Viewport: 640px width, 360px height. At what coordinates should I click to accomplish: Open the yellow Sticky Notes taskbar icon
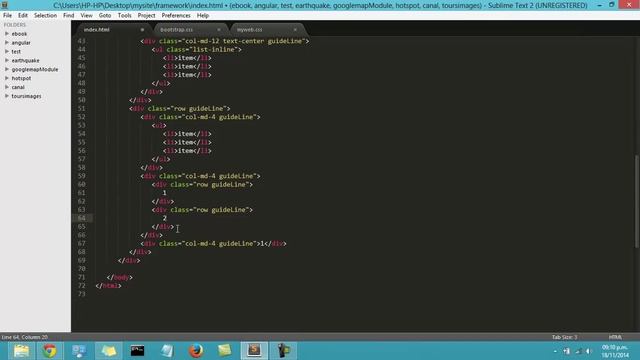pos(108,351)
